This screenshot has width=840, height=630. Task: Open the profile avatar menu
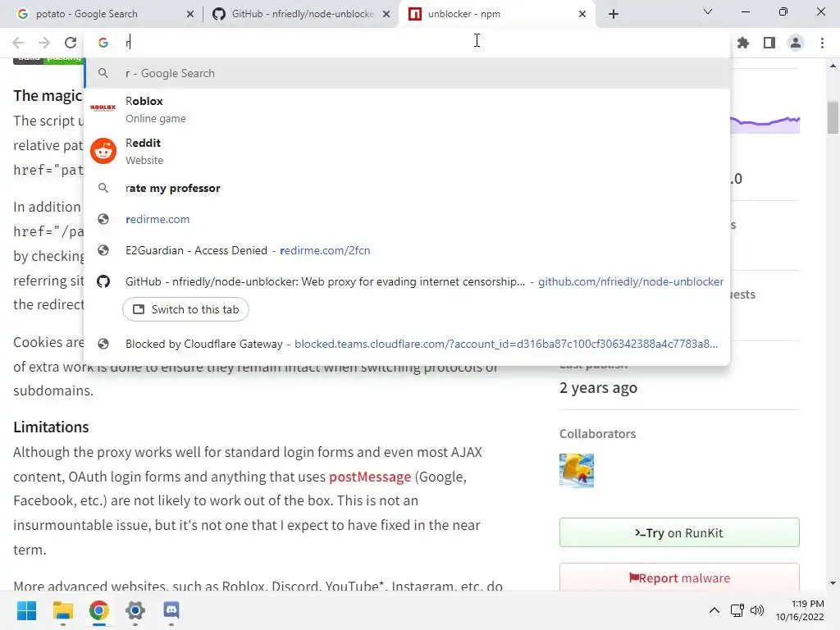coord(796,43)
